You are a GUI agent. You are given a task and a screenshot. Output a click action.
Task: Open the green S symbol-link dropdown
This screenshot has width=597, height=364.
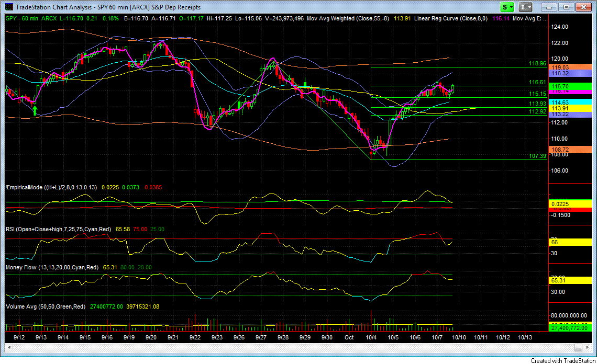pos(507,7)
